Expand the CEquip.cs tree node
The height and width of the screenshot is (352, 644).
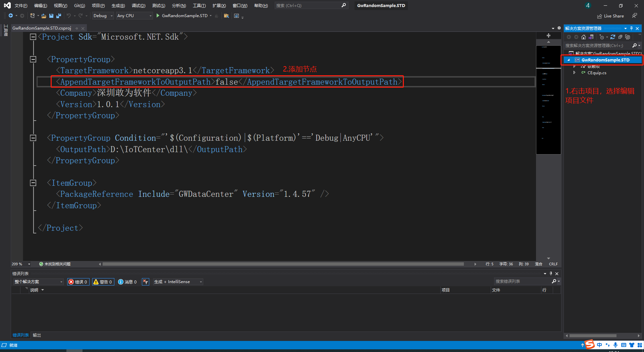click(x=574, y=73)
